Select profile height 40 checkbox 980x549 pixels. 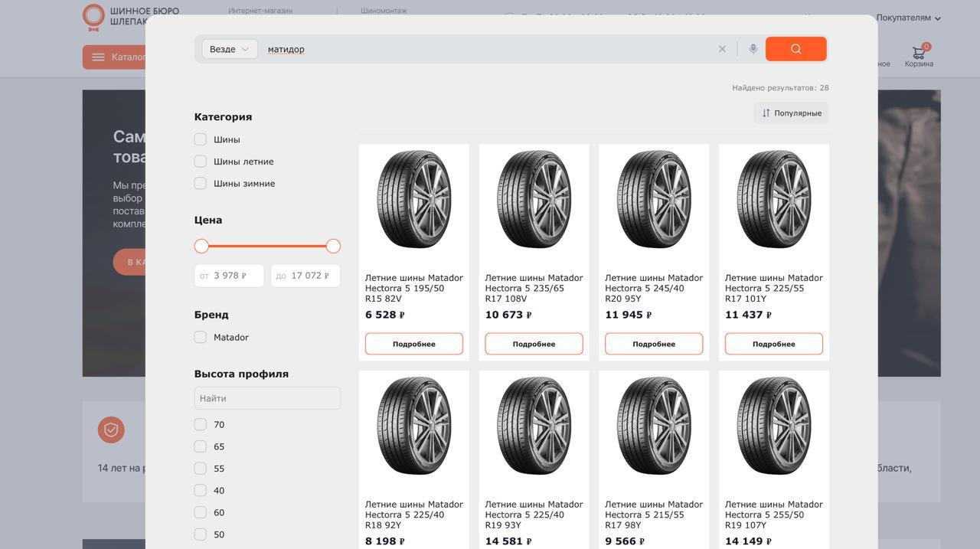pyautogui.click(x=201, y=490)
